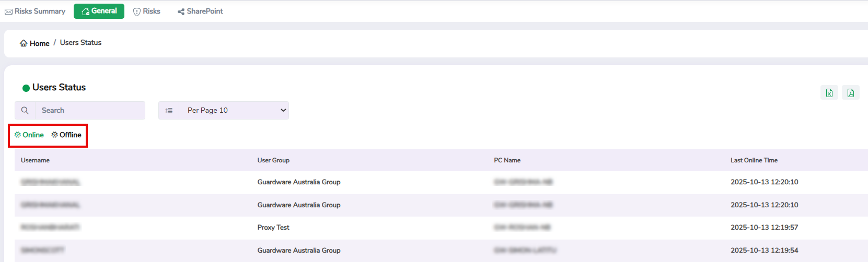Image resolution: width=868 pixels, height=262 pixels.
Task: Sort by the User Group column header
Action: [x=273, y=160]
